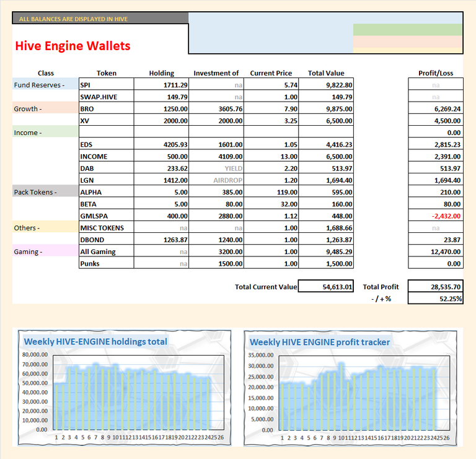
Task: Select the DBOND profit cell 23.87
Action: coord(436,238)
